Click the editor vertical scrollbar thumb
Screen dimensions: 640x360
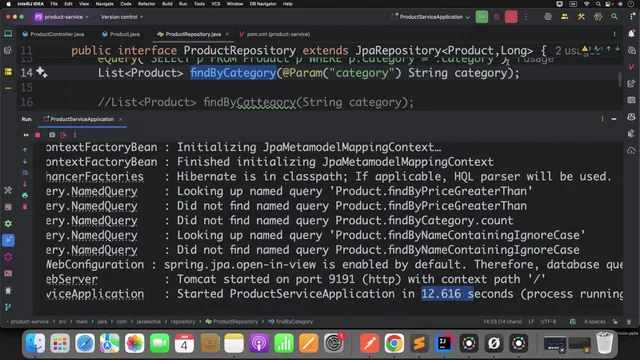click(x=620, y=80)
